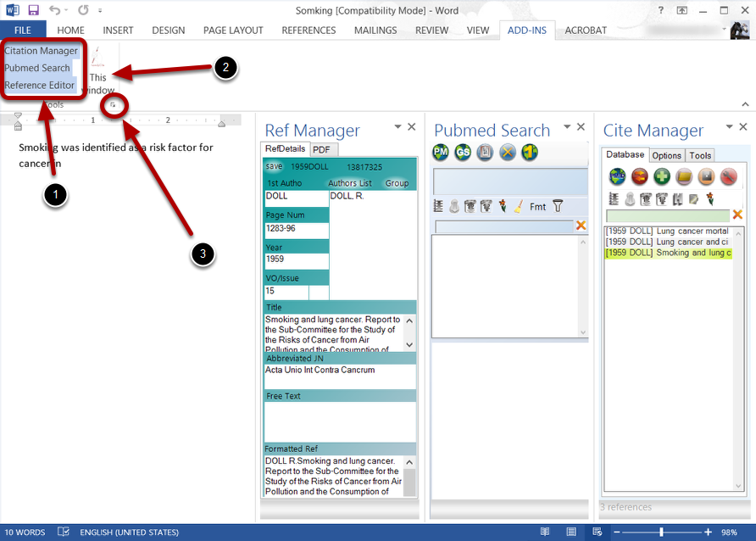Switch to Read Mode view in status bar
The height and width of the screenshot is (541, 756).
545,533
